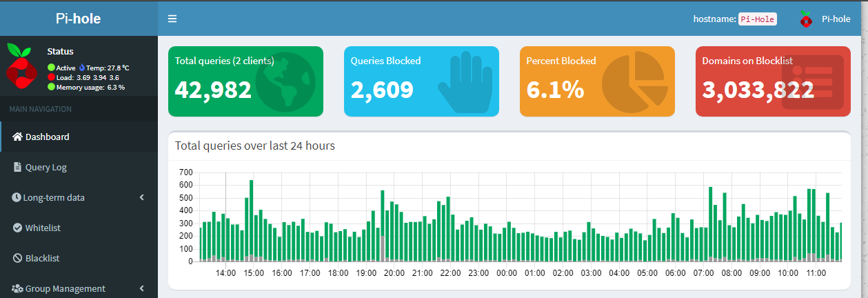Open the Percent Blocked card
Screen dimensions: 868x298
coord(597,81)
